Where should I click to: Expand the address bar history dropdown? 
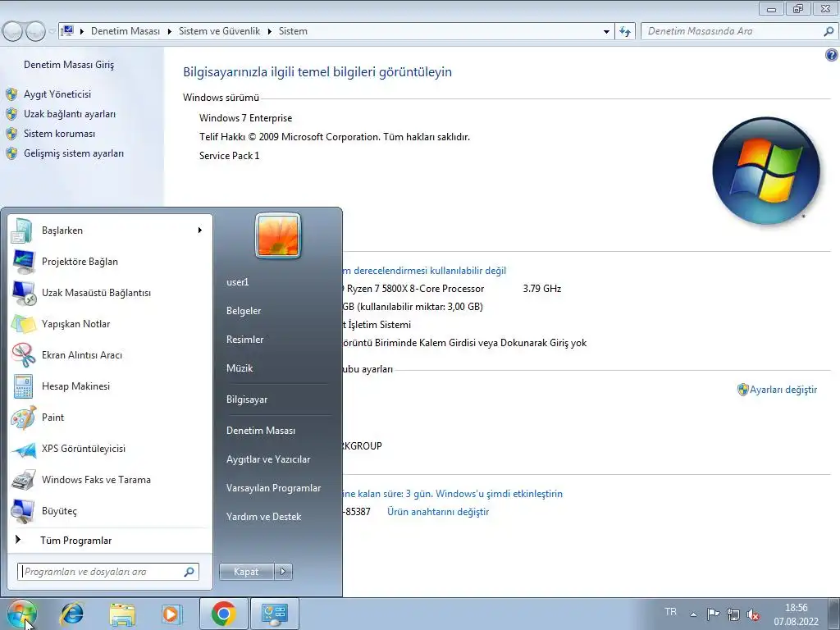coord(606,31)
